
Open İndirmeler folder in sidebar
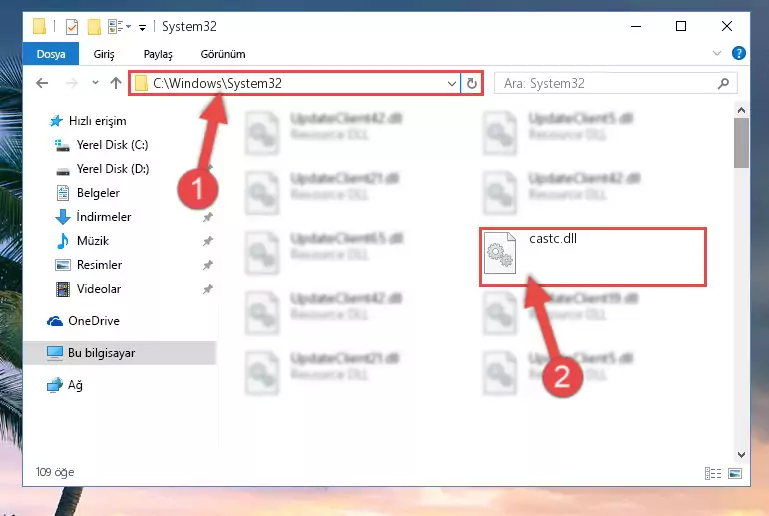click(93, 217)
